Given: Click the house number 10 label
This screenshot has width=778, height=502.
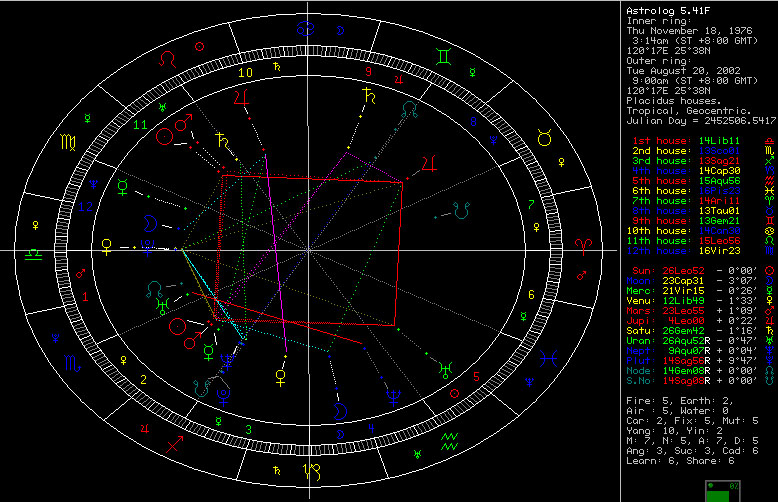Looking at the screenshot, I should coord(245,72).
